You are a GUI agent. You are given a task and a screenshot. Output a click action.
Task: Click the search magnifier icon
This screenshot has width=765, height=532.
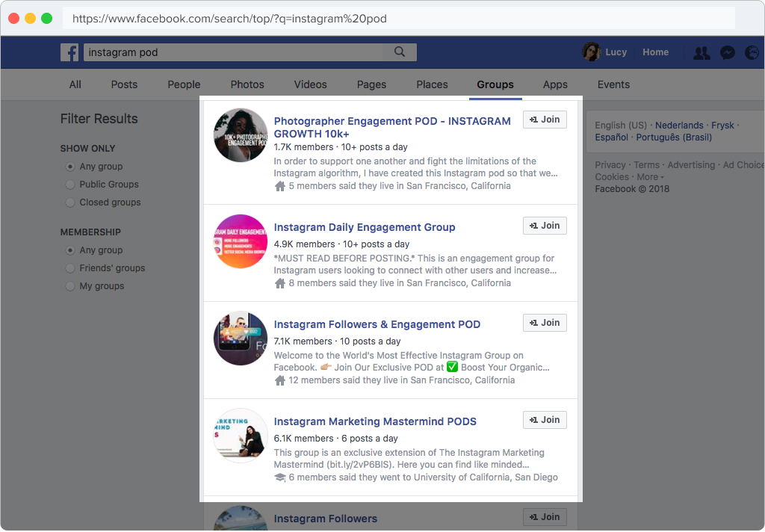[x=400, y=52]
